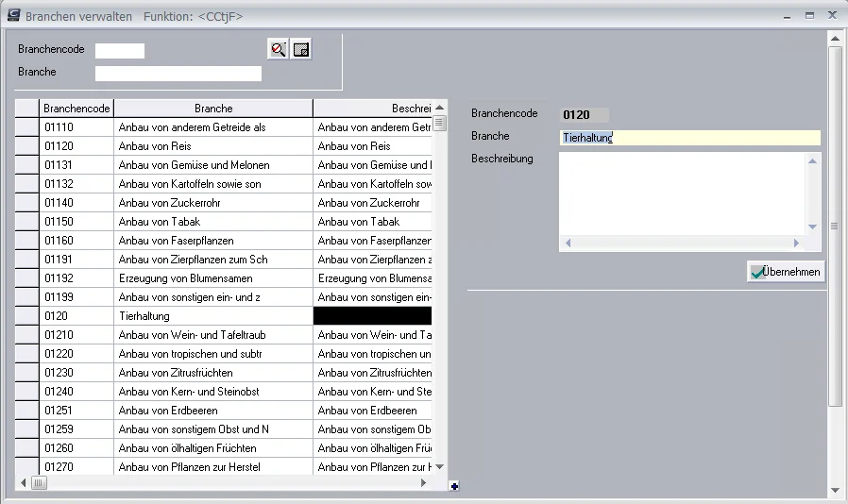Click cell Anbau von Kartoffeln sowie son
The width and height of the screenshot is (848, 504).
pyautogui.click(x=213, y=184)
